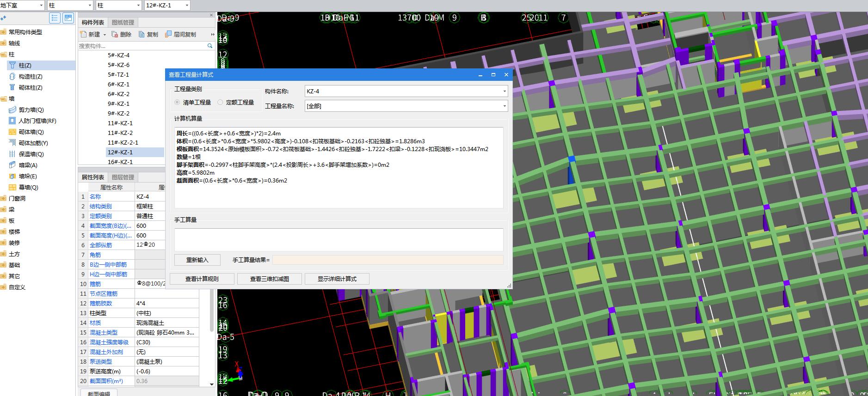Image resolution: width=868 pixels, height=396 pixels.
Task: Click 显示详细计算式 button
Action: (337, 279)
